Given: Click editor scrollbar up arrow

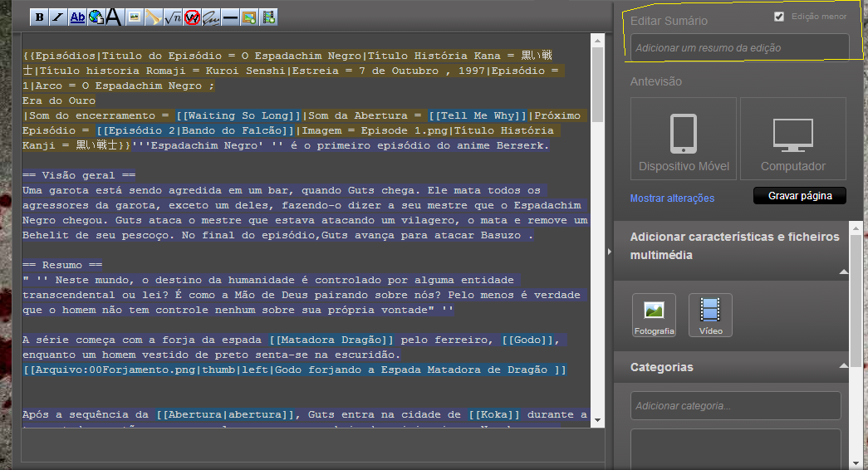Looking at the screenshot, I should [x=597, y=41].
